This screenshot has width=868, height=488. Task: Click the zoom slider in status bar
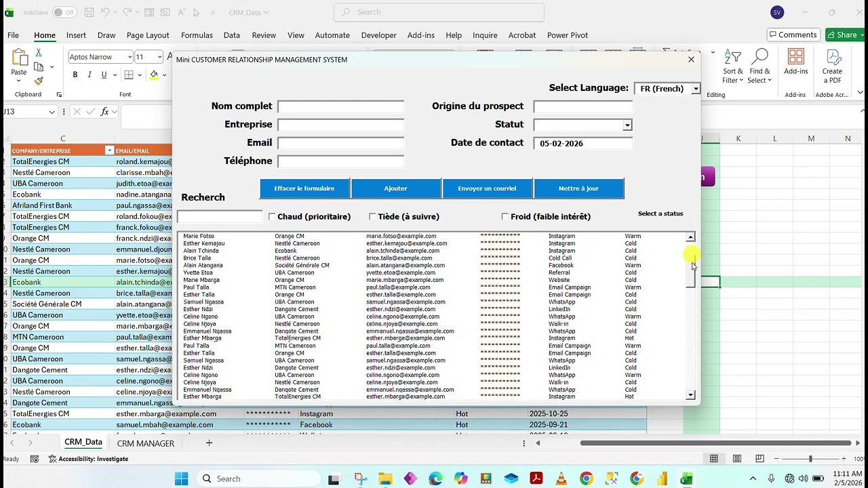click(x=810, y=459)
